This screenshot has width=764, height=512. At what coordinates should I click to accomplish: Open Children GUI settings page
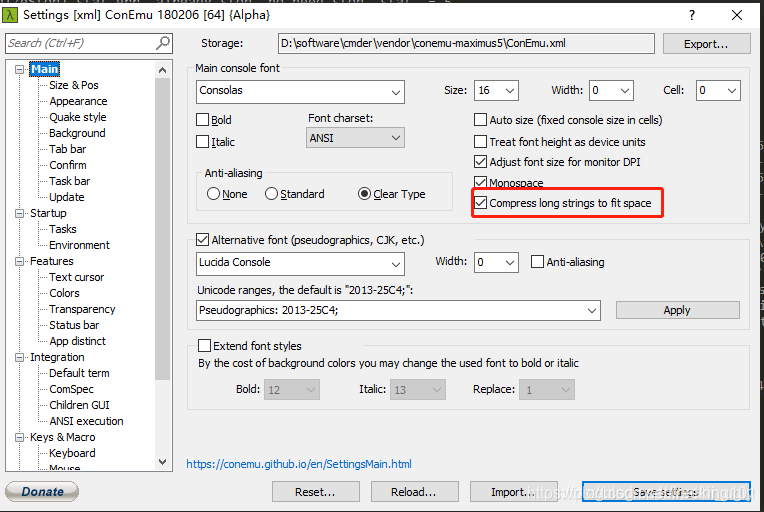click(x=79, y=405)
